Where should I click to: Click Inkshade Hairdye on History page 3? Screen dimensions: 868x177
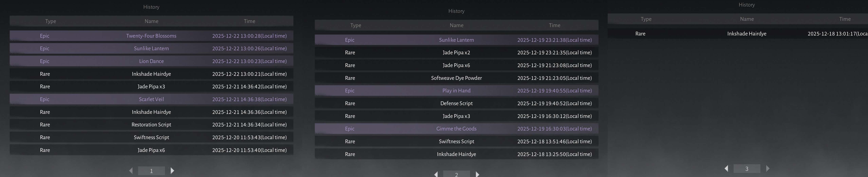coord(747,34)
